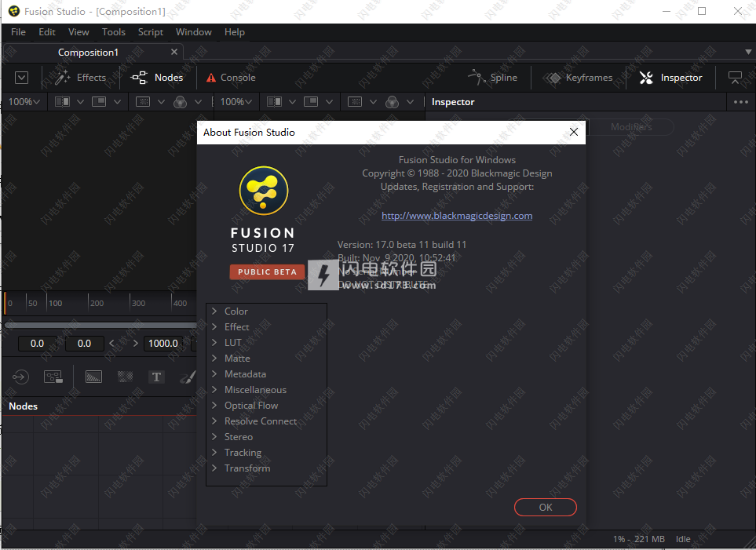The image size is (756, 550).
Task: Toggle region of interest in the right viewer
Action: [355, 102]
